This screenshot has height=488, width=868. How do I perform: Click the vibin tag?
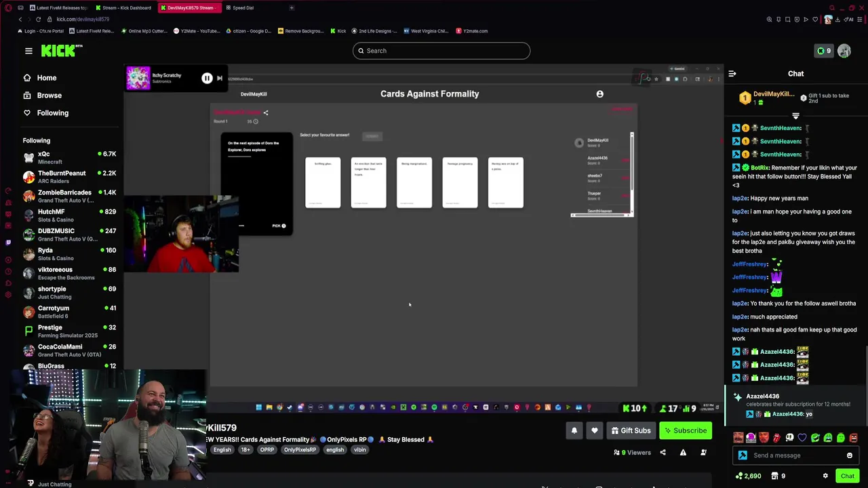click(x=360, y=450)
